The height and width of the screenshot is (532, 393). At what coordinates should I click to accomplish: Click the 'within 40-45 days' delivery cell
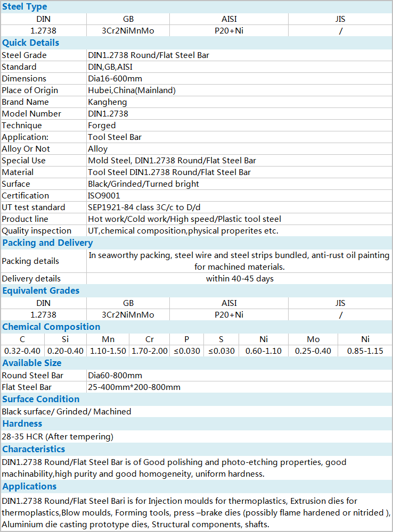(240, 279)
